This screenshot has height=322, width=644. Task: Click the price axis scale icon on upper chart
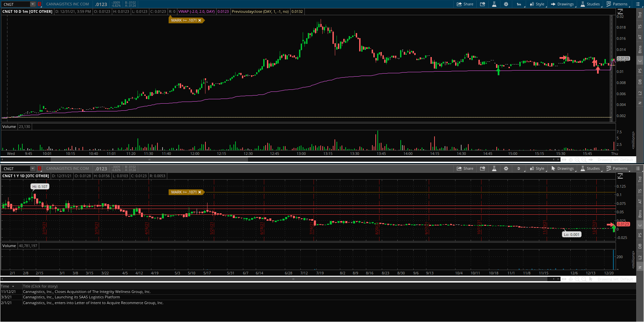click(x=620, y=11)
